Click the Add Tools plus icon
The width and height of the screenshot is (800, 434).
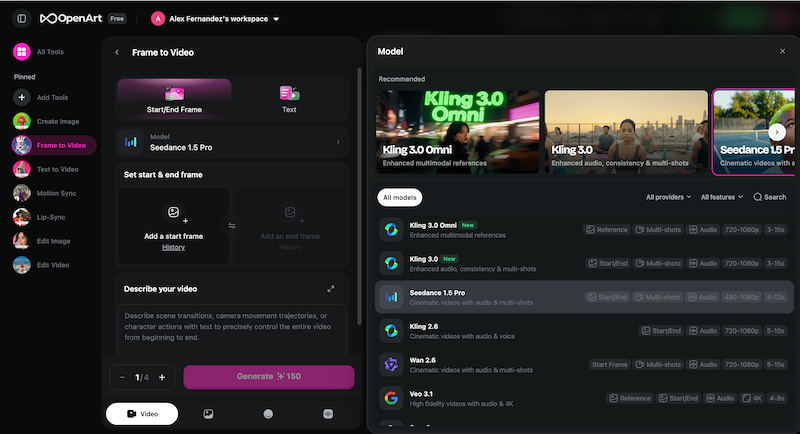click(x=22, y=98)
